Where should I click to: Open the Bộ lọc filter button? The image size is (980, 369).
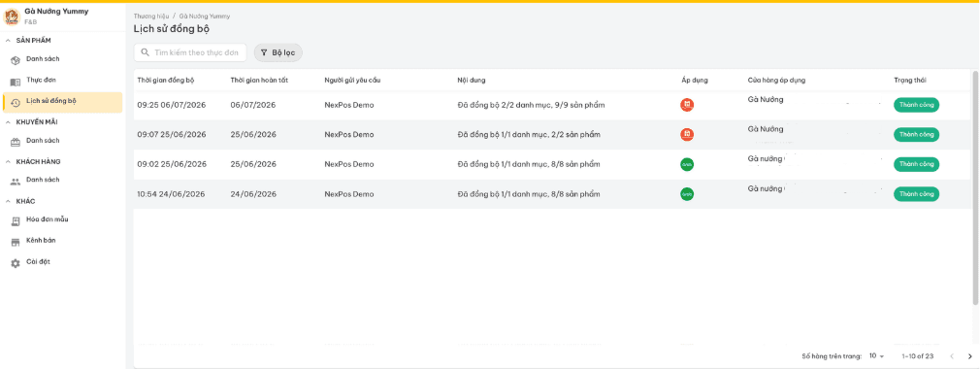pos(278,52)
